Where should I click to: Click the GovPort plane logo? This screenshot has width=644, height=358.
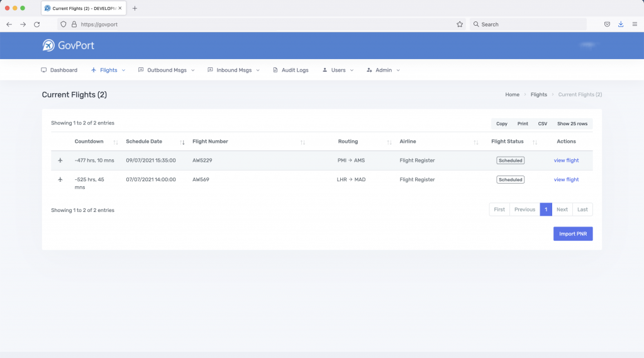coord(48,45)
